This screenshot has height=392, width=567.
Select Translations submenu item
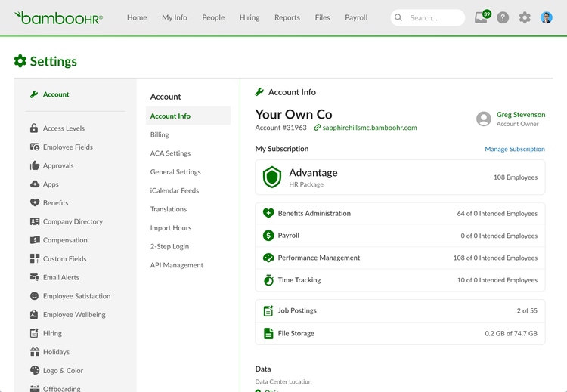click(169, 208)
